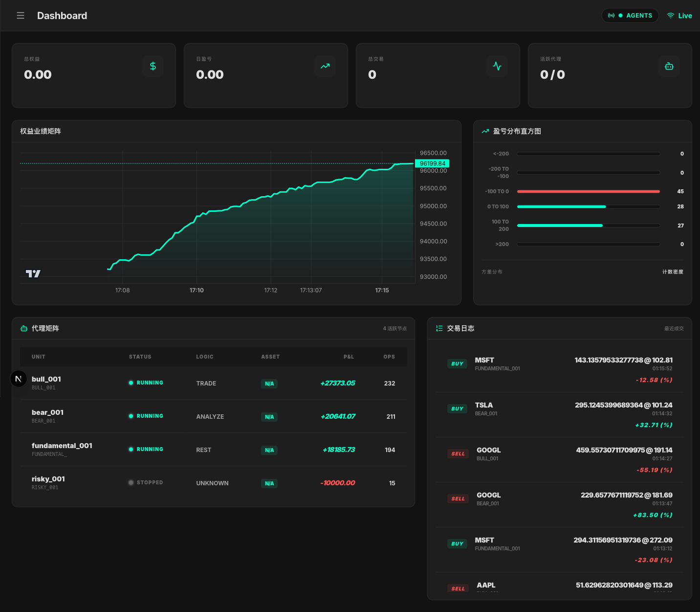
Task: Click the Next.js round N badge
Action: [19, 379]
